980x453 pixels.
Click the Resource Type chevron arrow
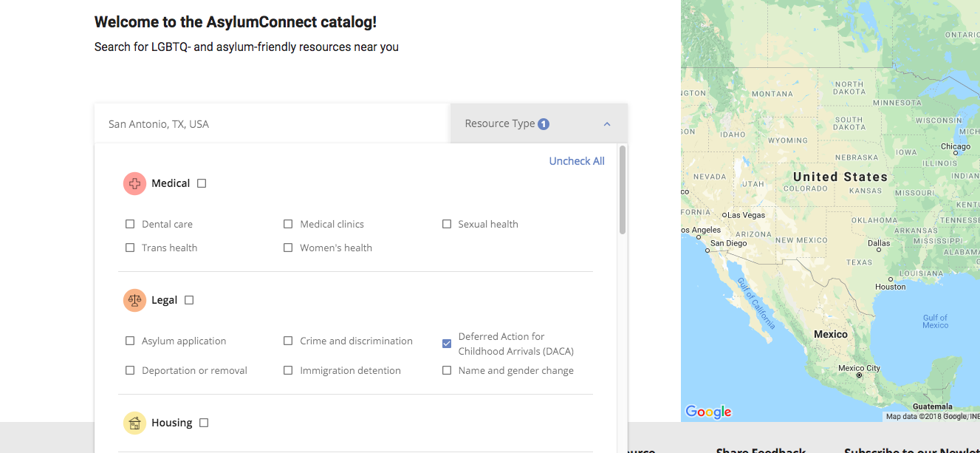pos(607,124)
